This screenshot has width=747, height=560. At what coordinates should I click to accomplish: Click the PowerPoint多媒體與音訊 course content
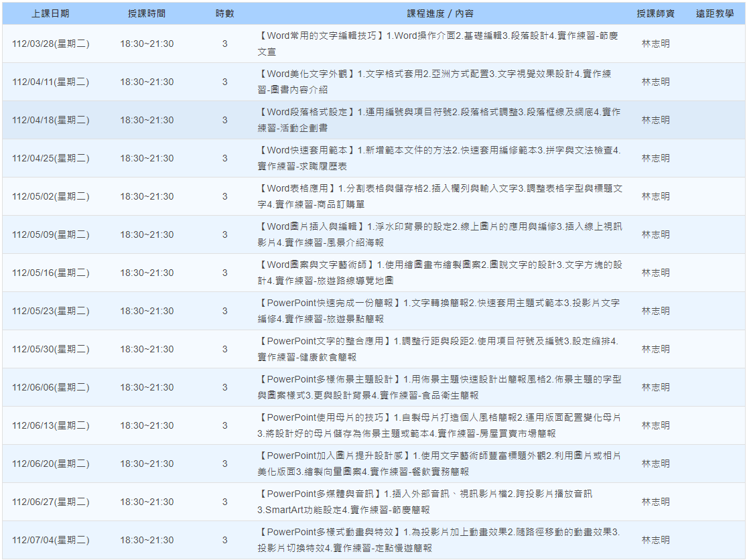pos(425,502)
